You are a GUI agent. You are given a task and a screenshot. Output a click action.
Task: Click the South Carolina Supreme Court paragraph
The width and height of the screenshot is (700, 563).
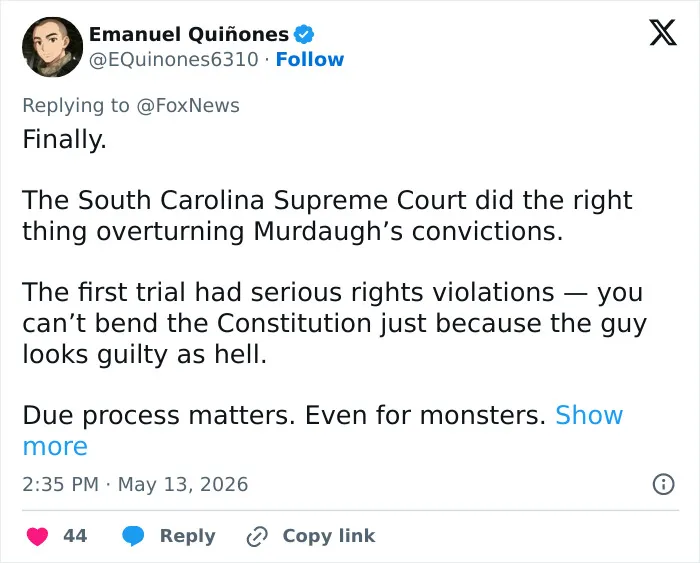327,216
